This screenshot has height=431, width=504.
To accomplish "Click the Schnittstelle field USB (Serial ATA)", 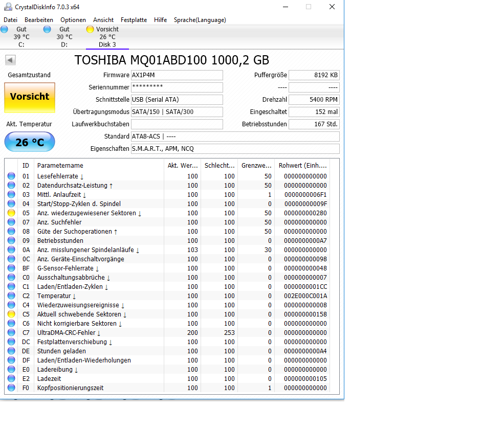I will coord(177,100).
